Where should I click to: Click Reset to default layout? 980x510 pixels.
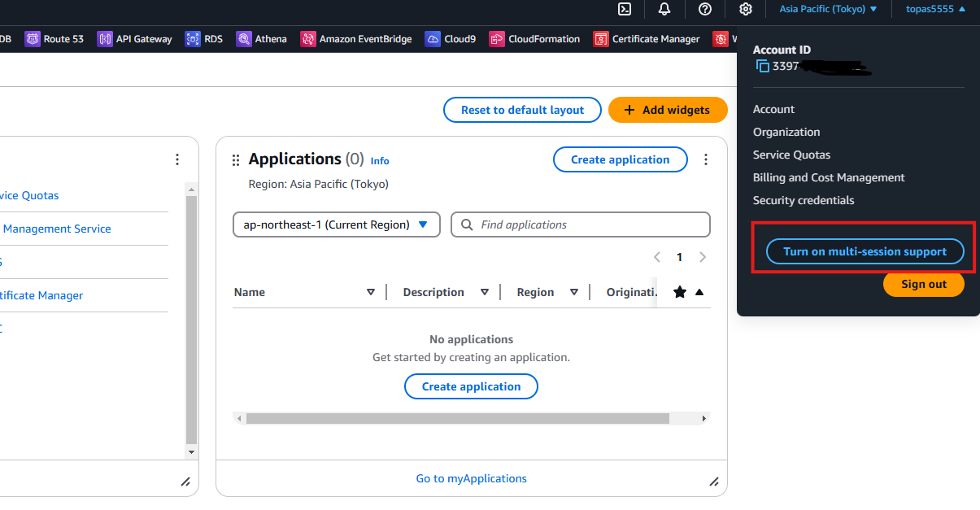[x=522, y=110]
